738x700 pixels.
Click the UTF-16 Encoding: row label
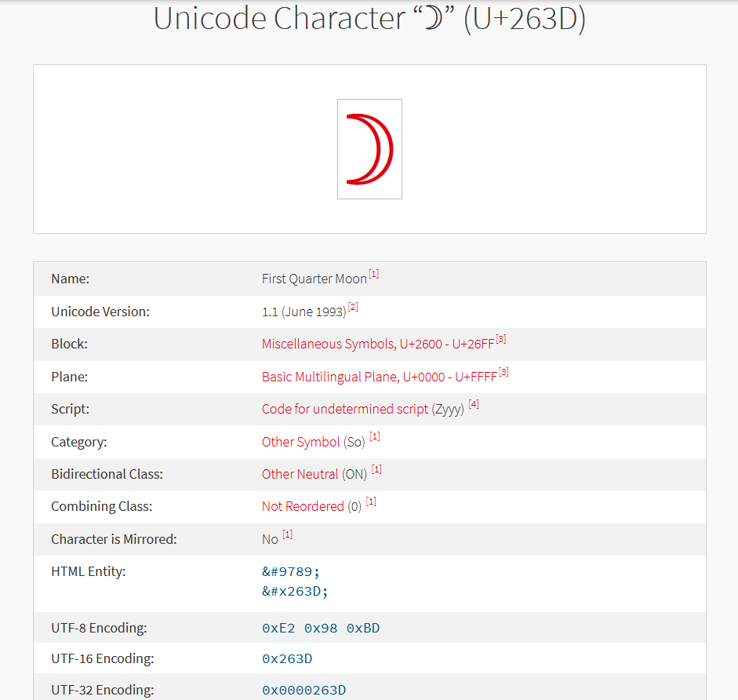(103, 658)
